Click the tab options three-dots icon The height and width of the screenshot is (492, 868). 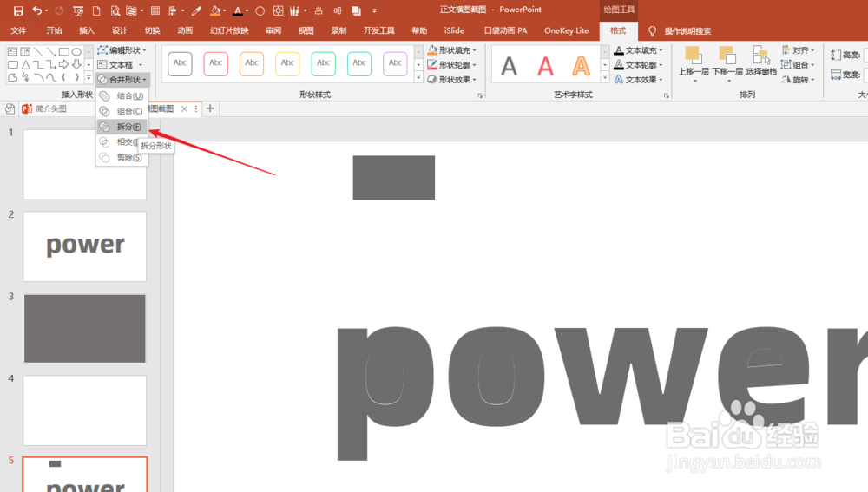tap(196, 109)
